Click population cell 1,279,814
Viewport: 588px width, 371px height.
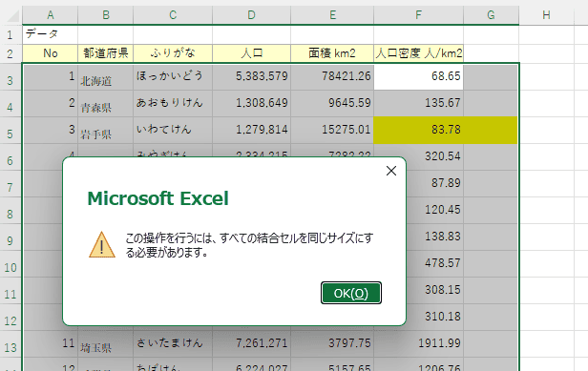tap(252, 130)
